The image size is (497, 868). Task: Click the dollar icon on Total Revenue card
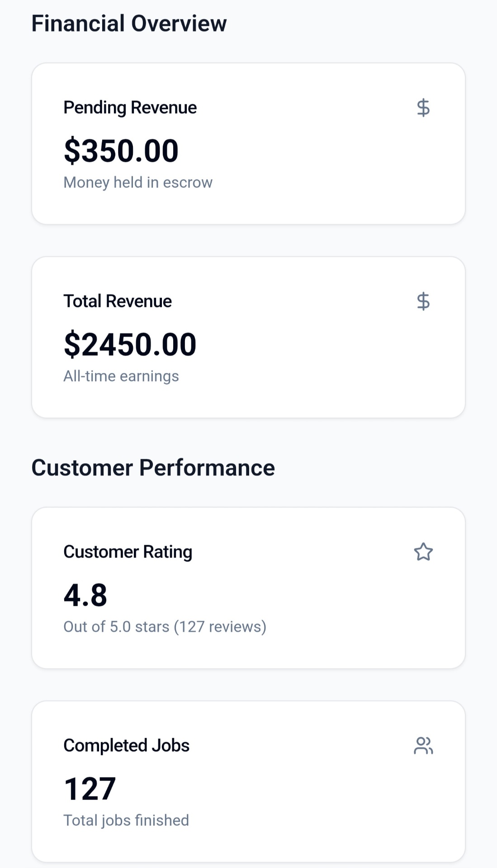423,302
